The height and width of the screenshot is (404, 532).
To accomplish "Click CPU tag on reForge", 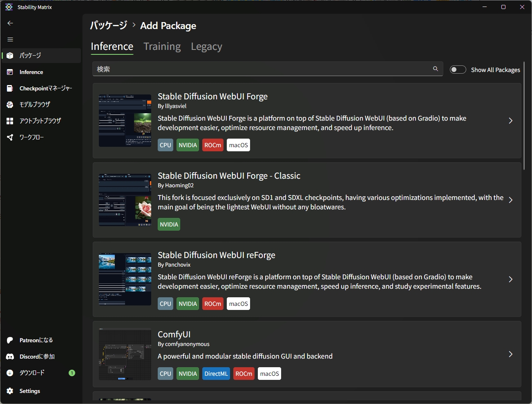I will (x=165, y=304).
